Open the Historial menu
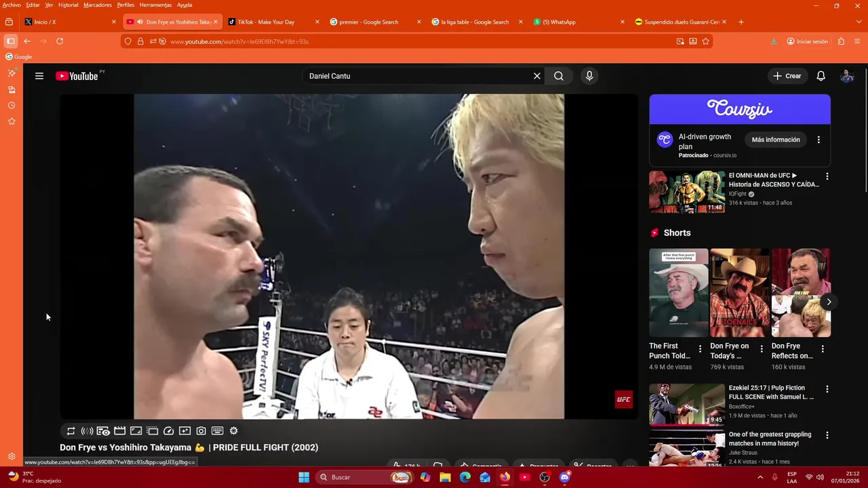 click(68, 5)
